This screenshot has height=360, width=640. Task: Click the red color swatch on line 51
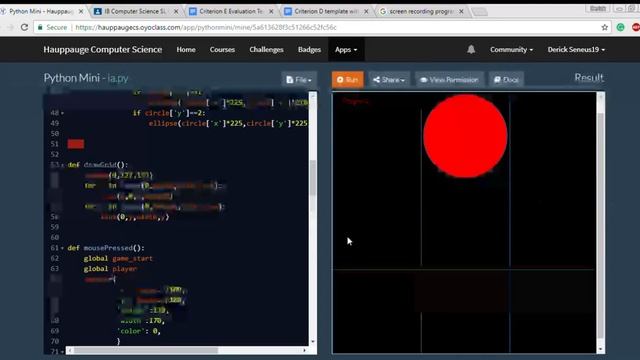point(76,144)
